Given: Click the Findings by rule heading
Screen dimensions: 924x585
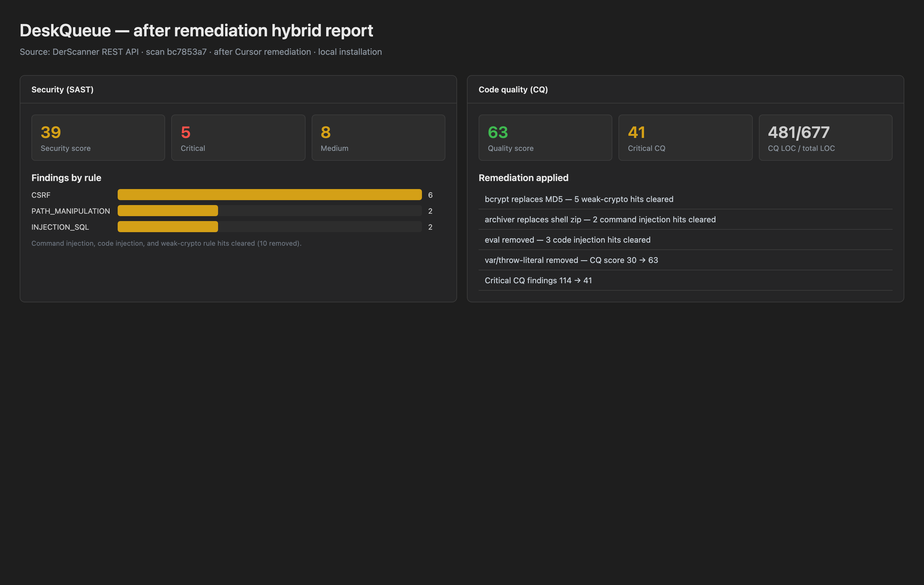Looking at the screenshot, I should pyautogui.click(x=67, y=178).
